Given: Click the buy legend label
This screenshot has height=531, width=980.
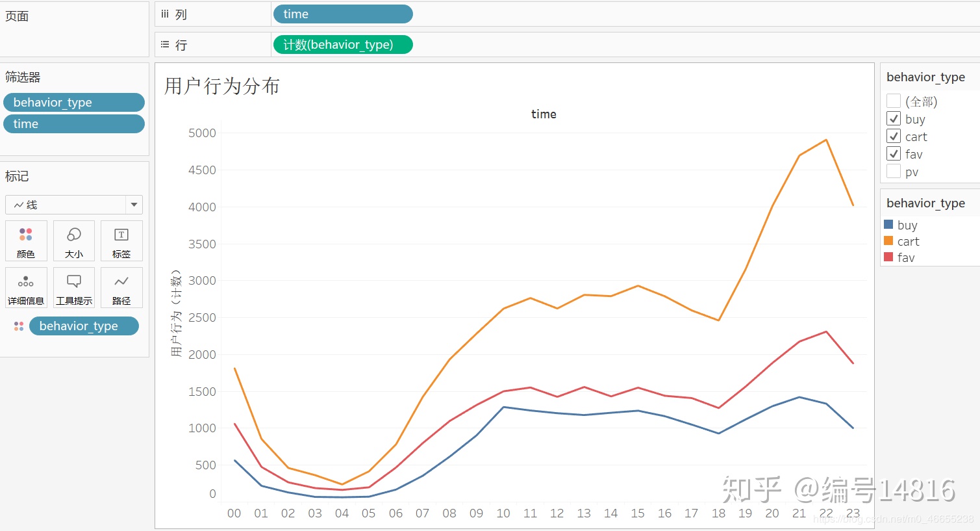Looking at the screenshot, I should (x=907, y=225).
